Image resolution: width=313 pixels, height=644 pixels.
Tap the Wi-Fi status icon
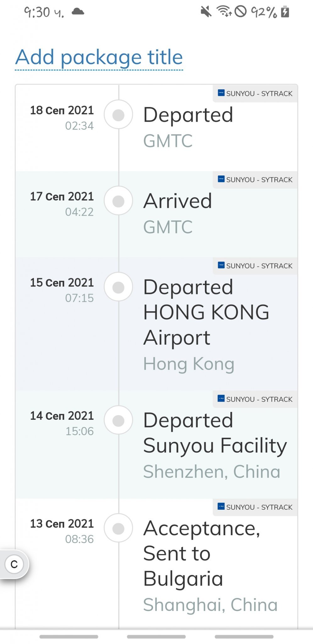pos(224,12)
